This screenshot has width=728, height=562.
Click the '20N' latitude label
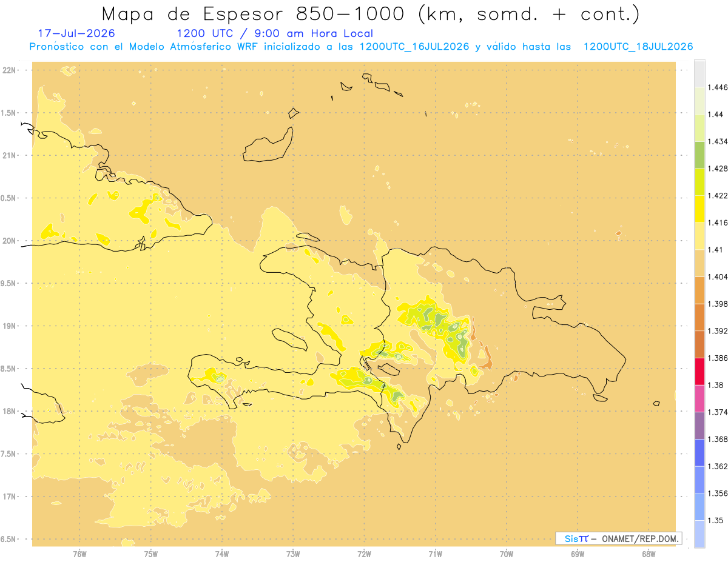click(10, 241)
